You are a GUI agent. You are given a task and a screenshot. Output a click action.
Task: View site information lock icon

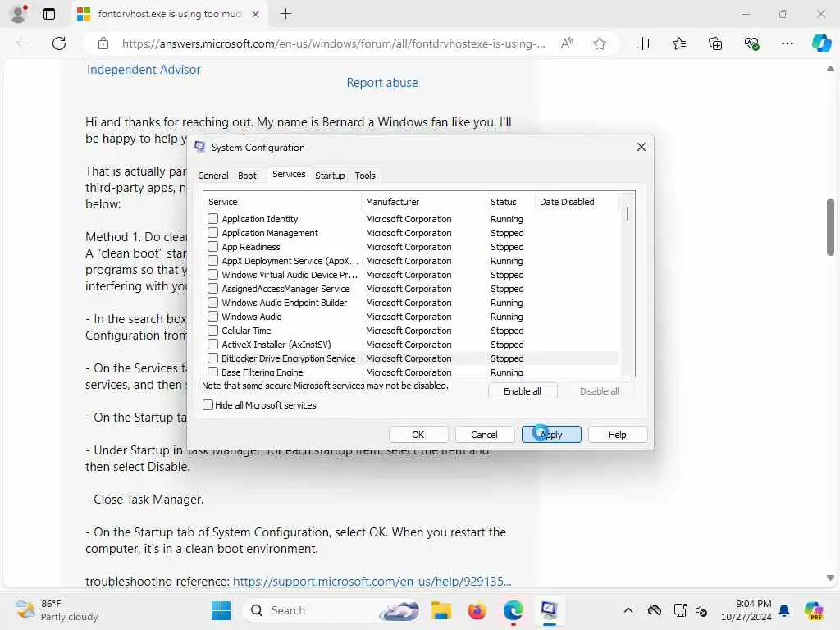pos(103,43)
